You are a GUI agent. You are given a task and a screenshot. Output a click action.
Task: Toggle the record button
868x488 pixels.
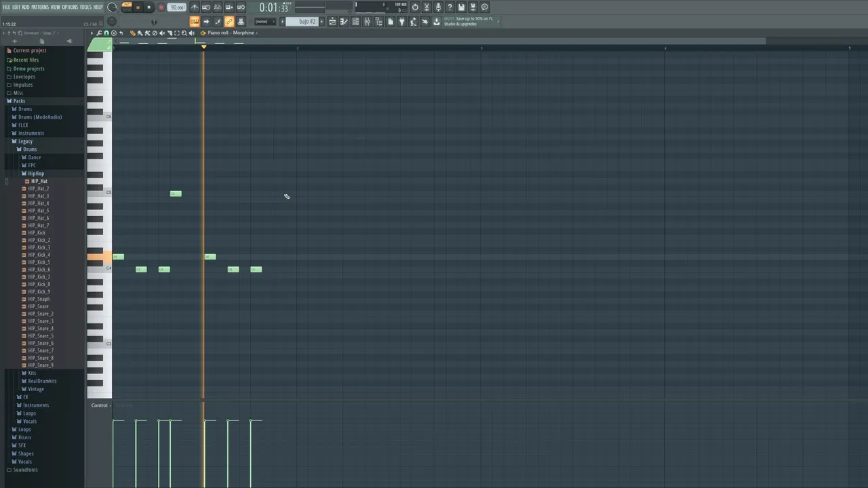tap(161, 7)
